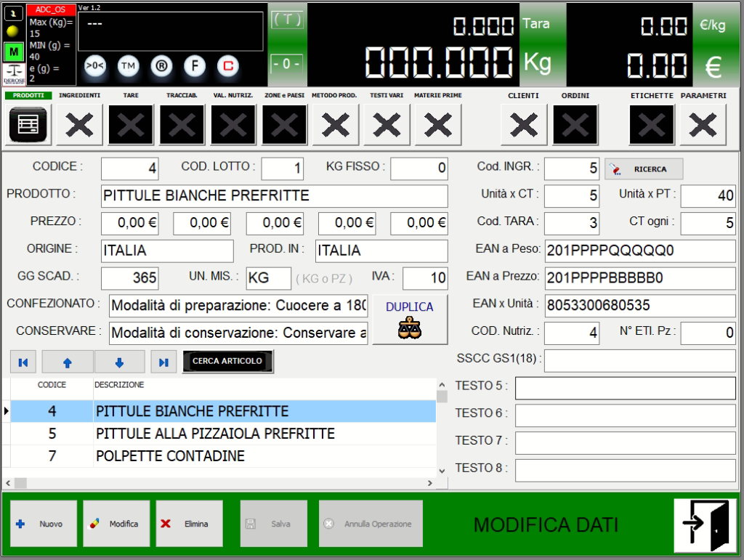Open the Metodo Prod. section
744x560 pixels.
(335, 125)
